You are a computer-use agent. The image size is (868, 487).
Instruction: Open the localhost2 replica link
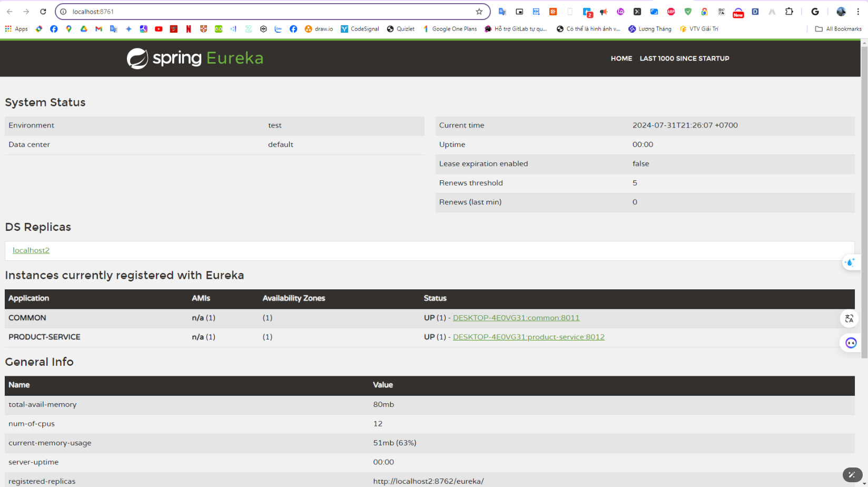[31, 250]
